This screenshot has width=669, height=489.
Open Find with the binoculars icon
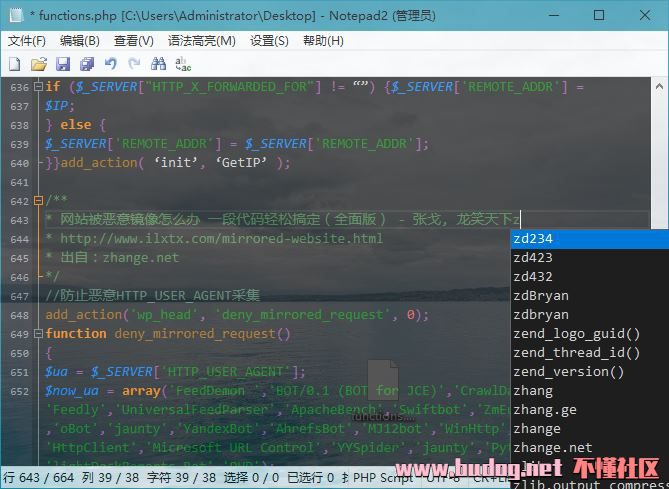click(x=159, y=64)
